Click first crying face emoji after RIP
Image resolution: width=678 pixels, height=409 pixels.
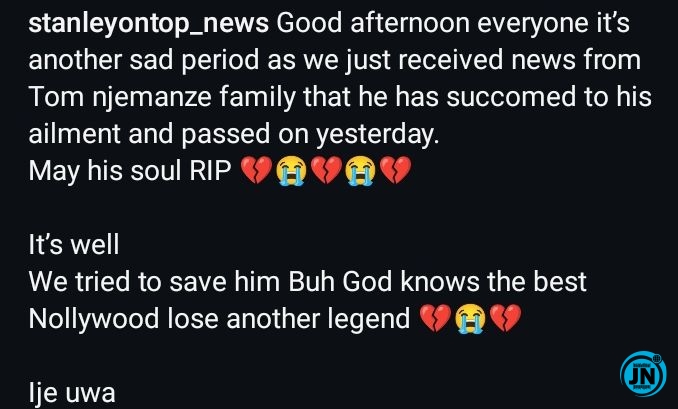(291, 170)
